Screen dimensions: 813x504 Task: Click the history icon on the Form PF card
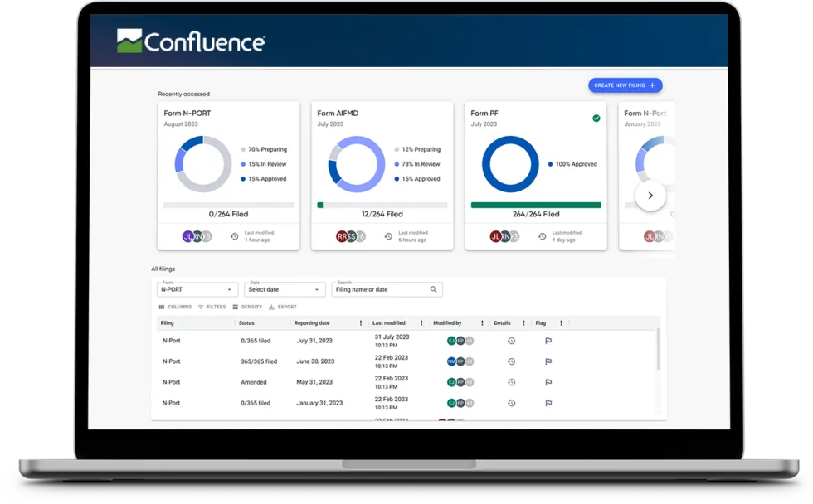click(542, 237)
